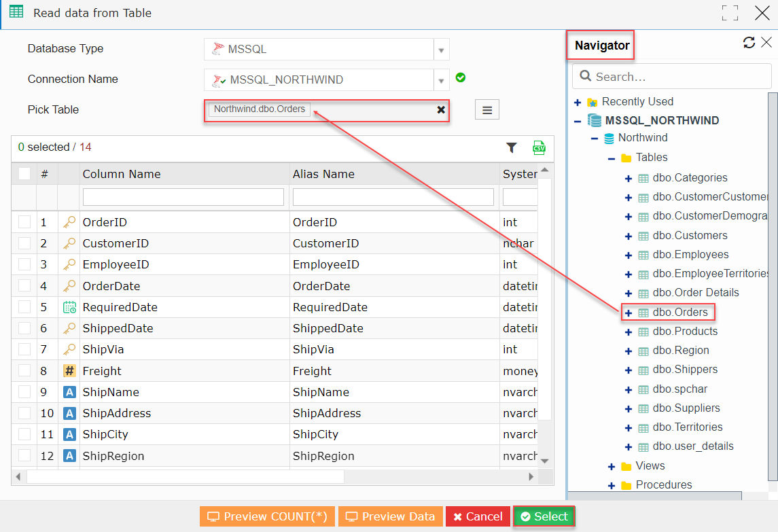This screenshot has width=778, height=532.
Task: Collapse the Northwind database node
Action: (x=595, y=139)
